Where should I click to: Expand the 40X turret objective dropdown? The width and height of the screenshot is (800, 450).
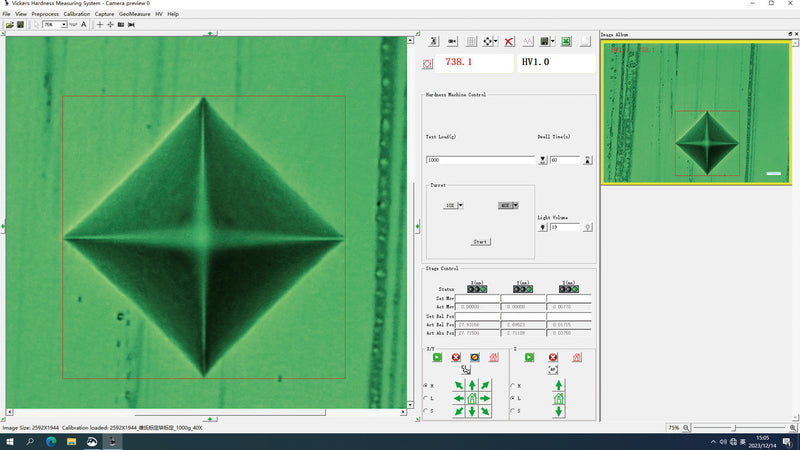[x=514, y=205]
